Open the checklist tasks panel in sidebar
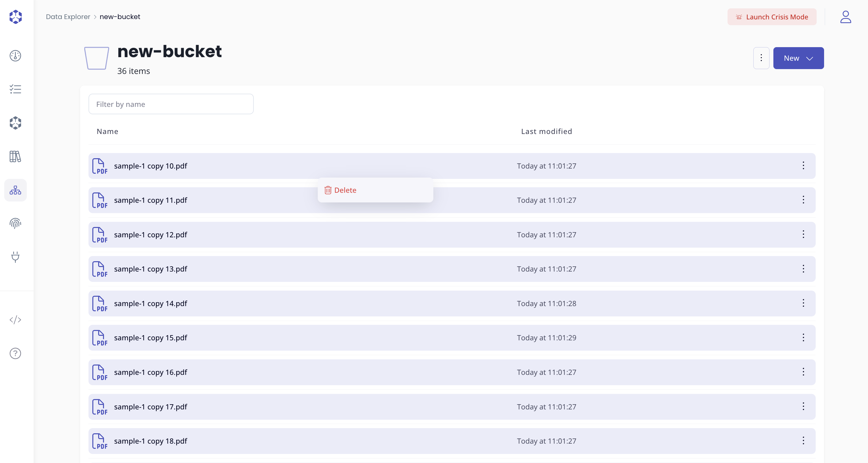Screen dimensions: 868x463 pos(15,89)
